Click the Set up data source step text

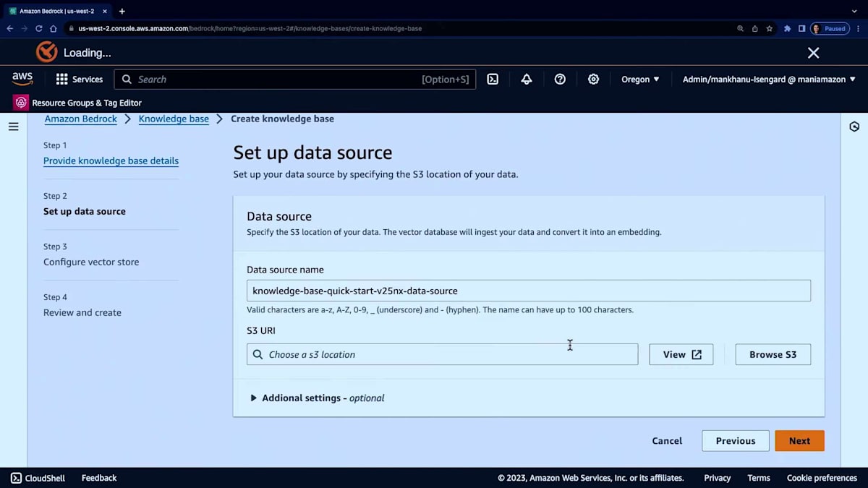[x=85, y=211]
